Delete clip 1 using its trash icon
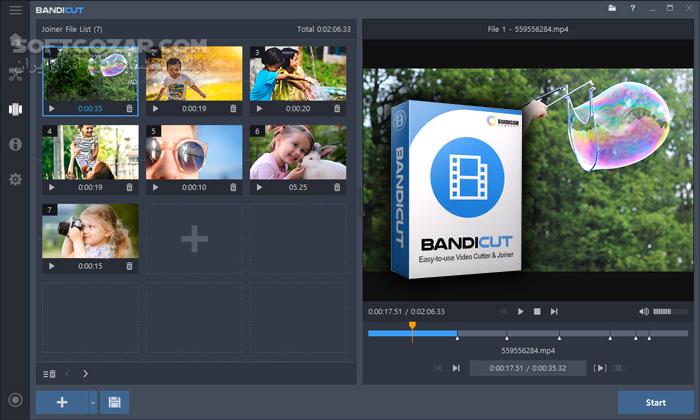700x420 pixels. tap(129, 108)
